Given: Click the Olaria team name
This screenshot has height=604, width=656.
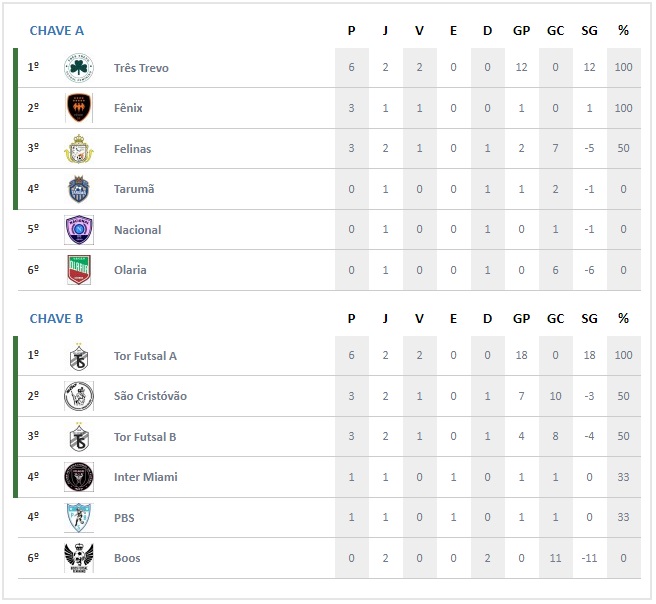Looking at the screenshot, I should [130, 270].
